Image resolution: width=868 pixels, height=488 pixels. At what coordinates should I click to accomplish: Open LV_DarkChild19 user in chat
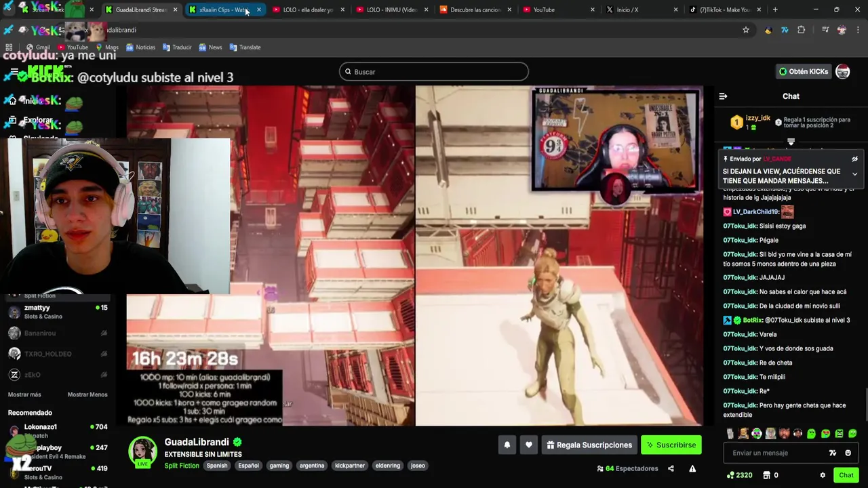click(x=756, y=211)
